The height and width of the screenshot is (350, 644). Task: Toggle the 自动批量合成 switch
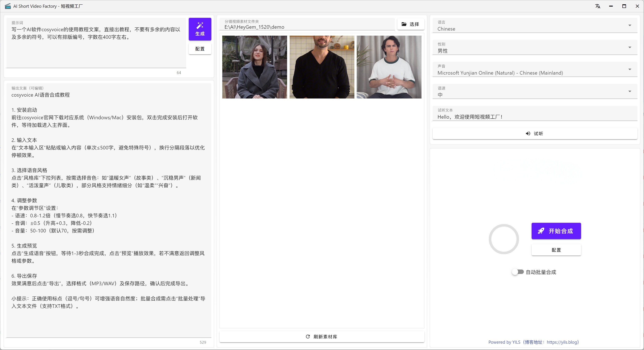point(518,272)
